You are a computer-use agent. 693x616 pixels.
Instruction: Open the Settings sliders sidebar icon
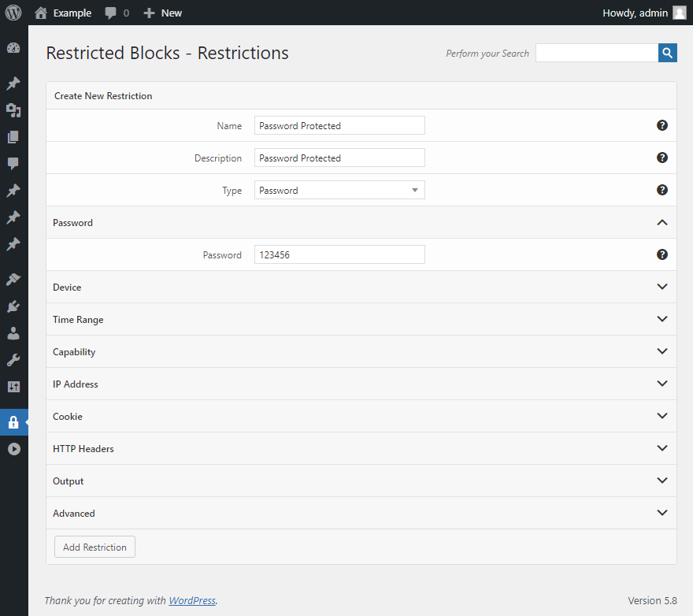tap(13, 387)
